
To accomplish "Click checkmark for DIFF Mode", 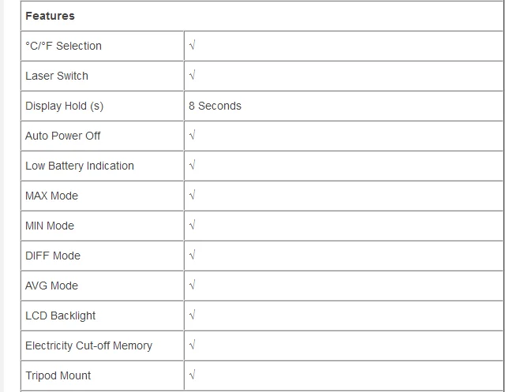I will pos(192,255).
